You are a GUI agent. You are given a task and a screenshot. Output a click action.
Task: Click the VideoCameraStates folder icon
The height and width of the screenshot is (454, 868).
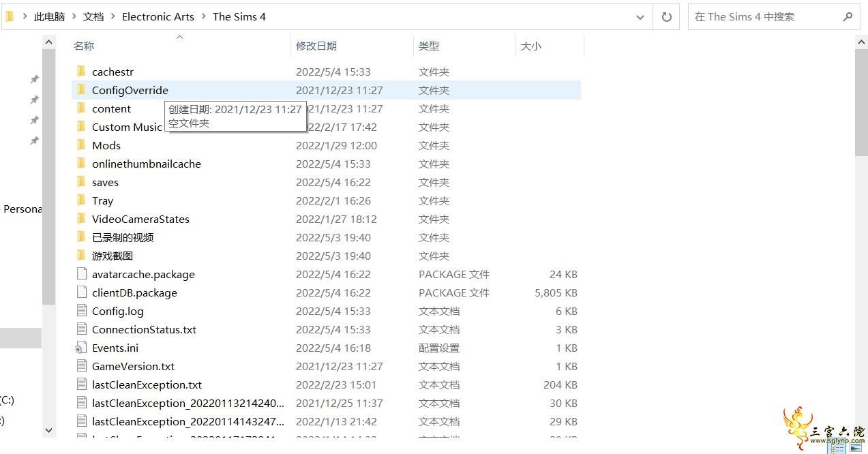[x=81, y=219]
